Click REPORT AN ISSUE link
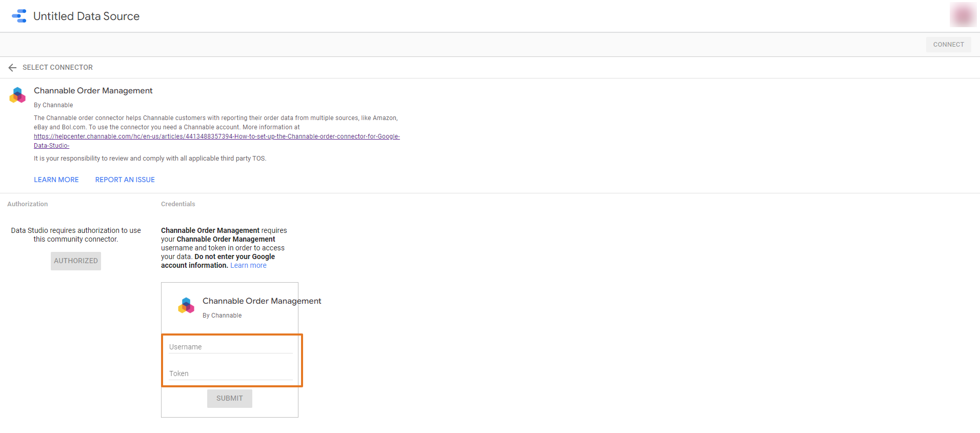The width and height of the screenshot is (980, 433). coord(125,180)
